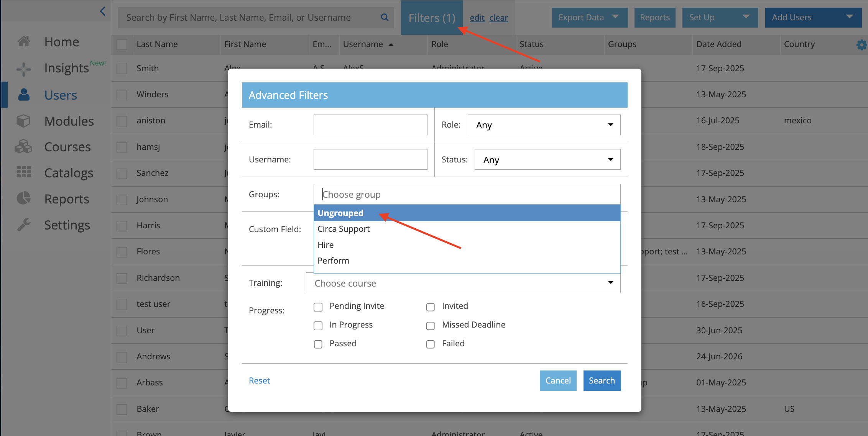This screenshot has width=868, height=436.
Task: Check the Pending Invite checkbox
Action: click(x=318, y=307)
